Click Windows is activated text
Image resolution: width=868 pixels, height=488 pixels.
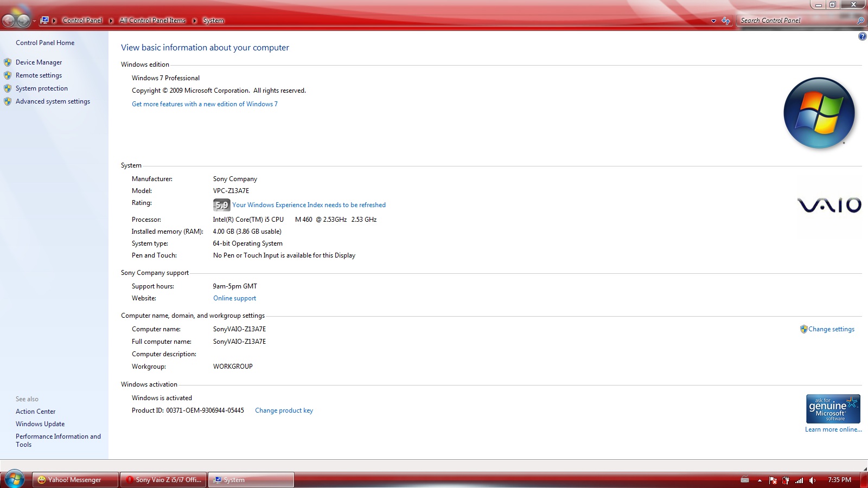[x=162, y=398]
